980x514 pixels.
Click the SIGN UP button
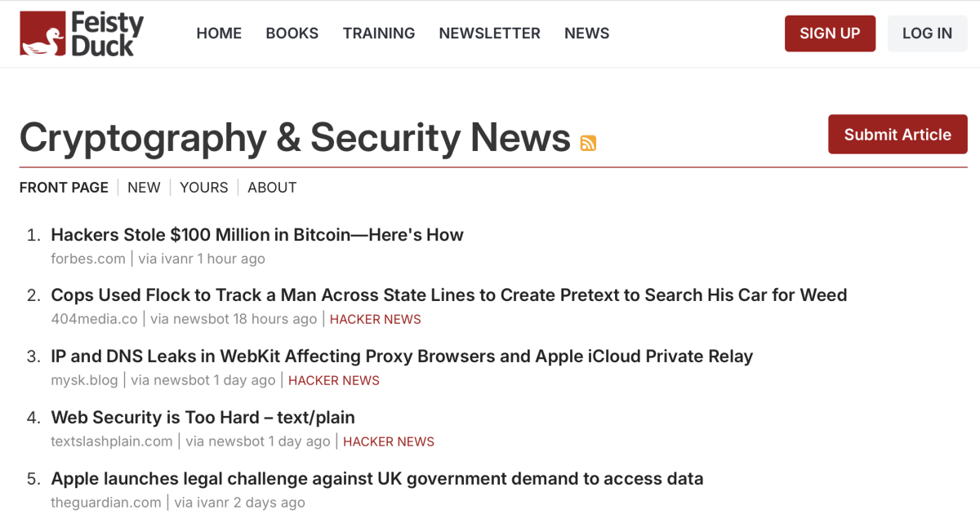click(830, 33)
